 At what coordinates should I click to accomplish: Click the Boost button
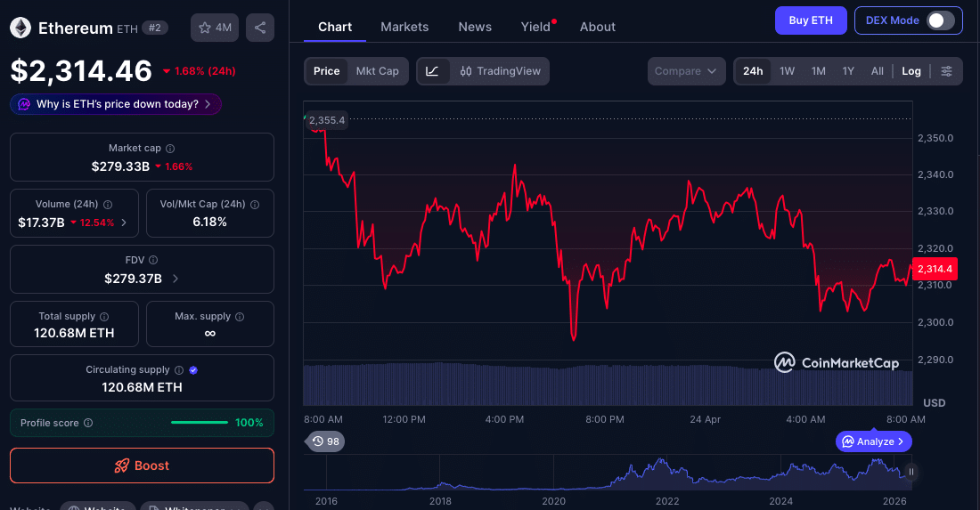coord(142,465)
